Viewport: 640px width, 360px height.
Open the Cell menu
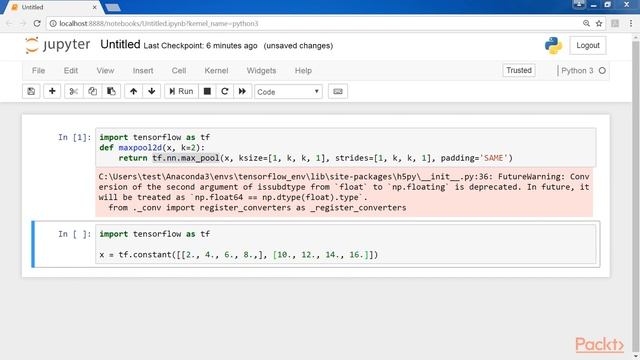point(179,71)
